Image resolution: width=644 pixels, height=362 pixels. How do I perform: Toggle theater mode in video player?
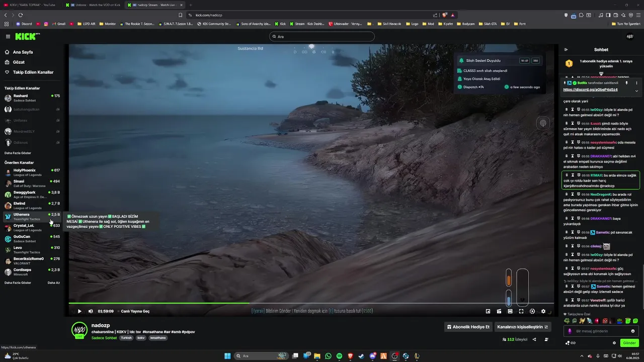510,311
